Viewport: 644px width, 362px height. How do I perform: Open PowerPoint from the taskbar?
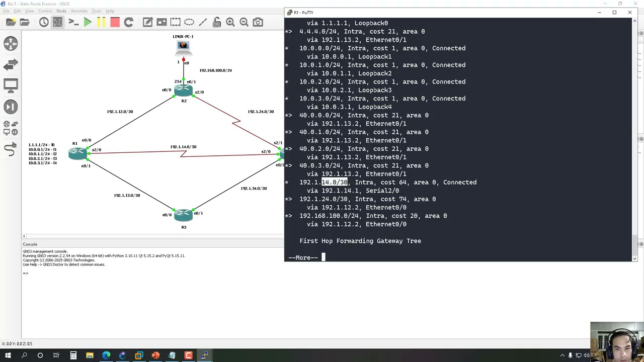point(155,355)
